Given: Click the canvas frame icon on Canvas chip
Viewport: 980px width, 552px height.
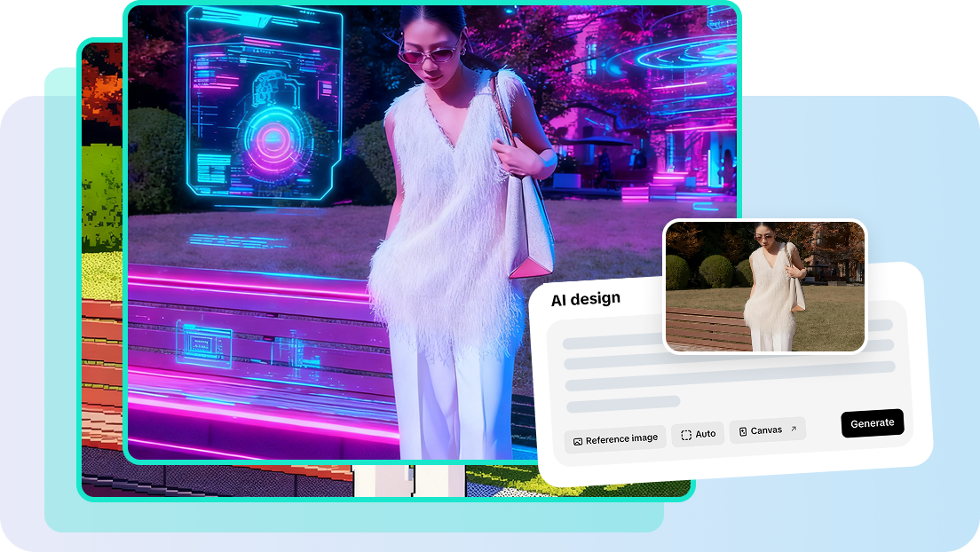Looking at the screenshot, I should [742, 430].
